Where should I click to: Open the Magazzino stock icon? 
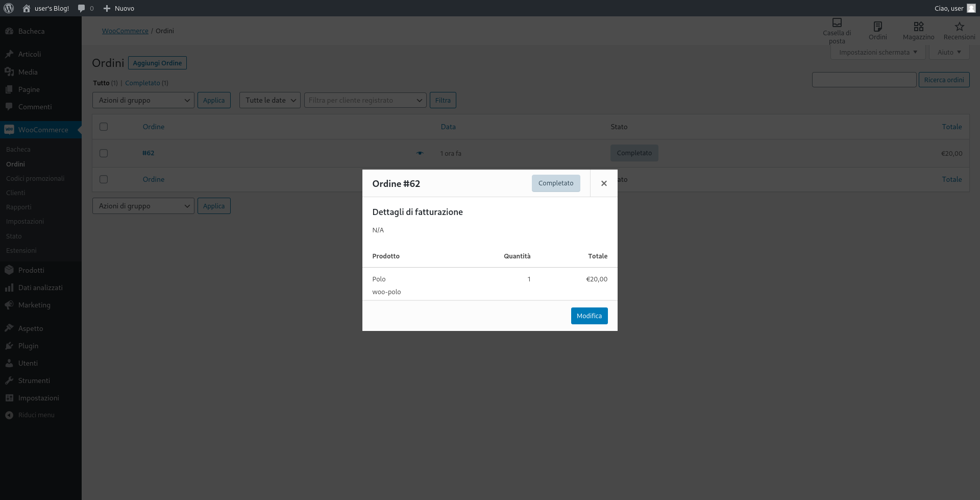click(x=919, y=27)
